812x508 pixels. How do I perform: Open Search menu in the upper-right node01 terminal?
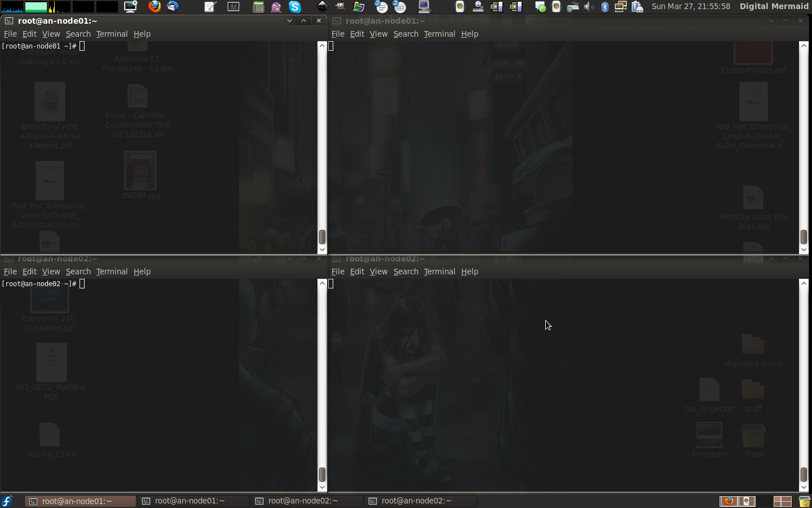(x=405, y=34)
